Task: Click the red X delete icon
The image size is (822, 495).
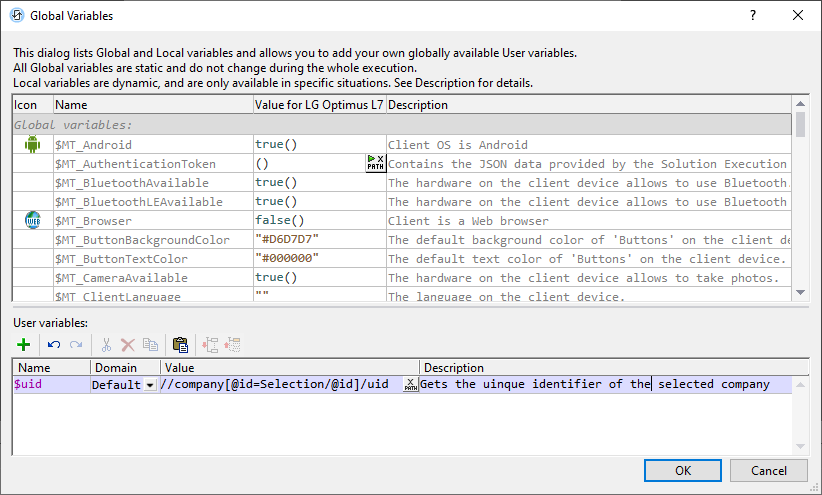Action: (127, 345)
